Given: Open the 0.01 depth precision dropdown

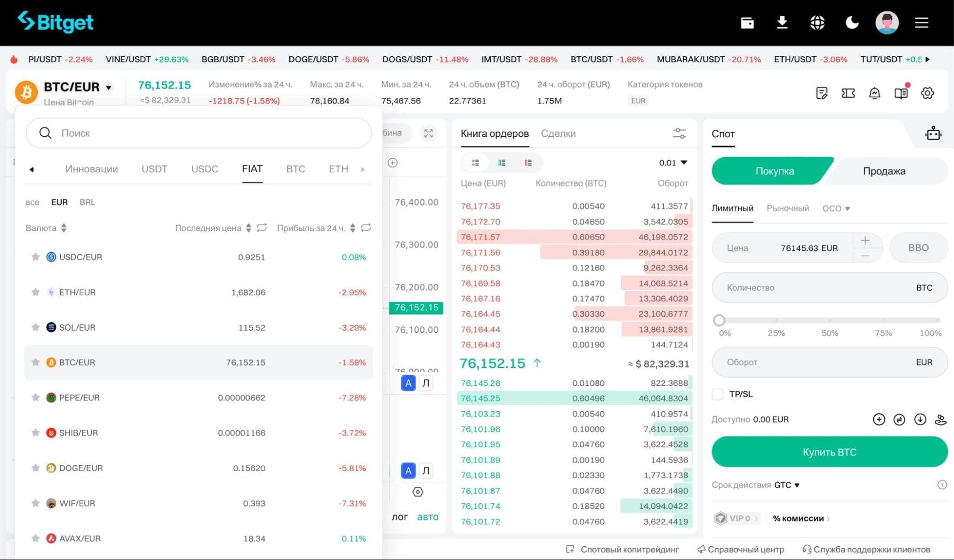Looking at the screenshot, I should coord(673,163).
